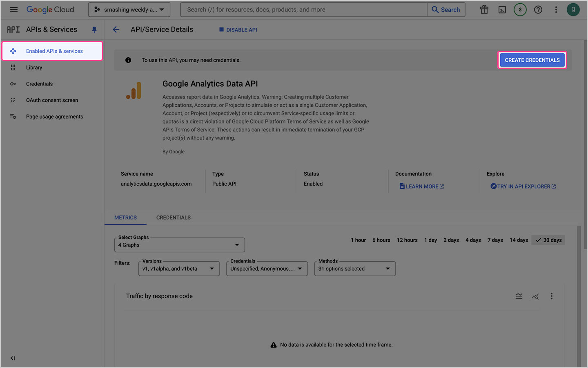Open the Versions filter dropdown

coord(178,268)
